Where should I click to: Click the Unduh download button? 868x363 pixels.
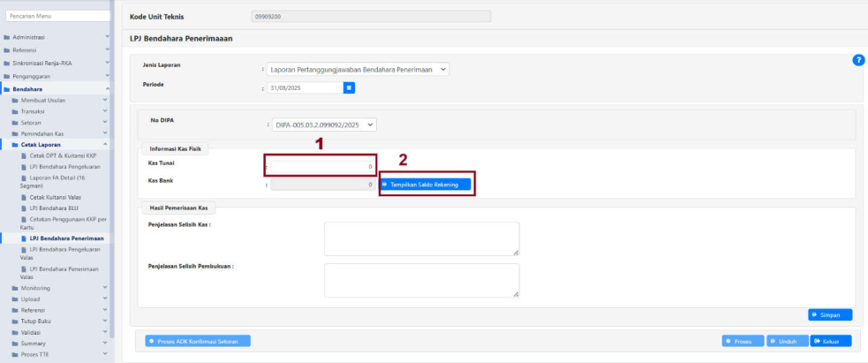pyautogui.click(x=785, y=341)
